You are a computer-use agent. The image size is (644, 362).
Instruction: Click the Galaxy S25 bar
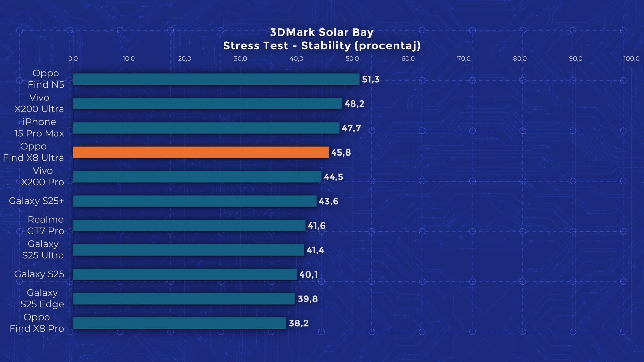point(185,274)
